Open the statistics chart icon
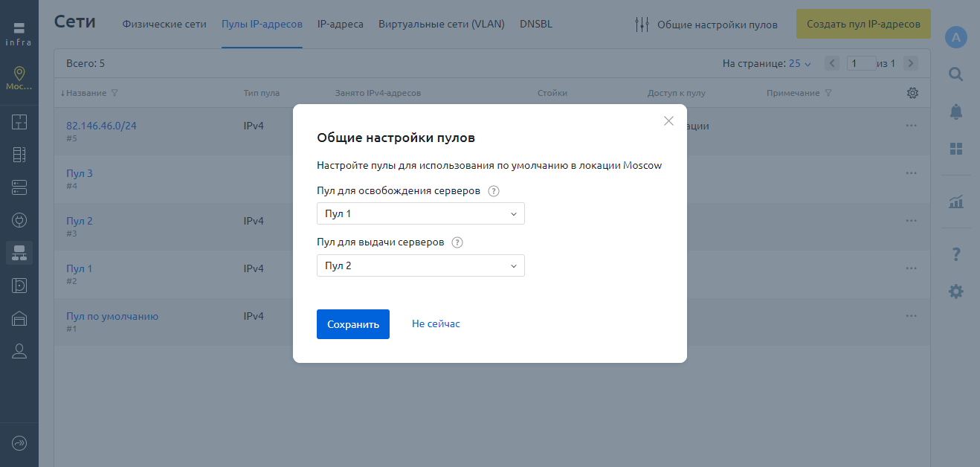Viewport: 980px width, 467px height. click(x=956, y=202)
